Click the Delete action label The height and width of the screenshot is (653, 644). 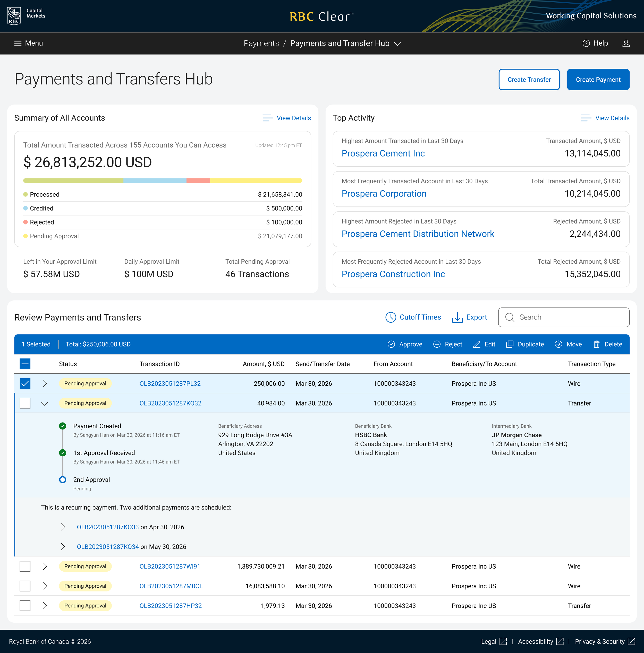[x=613, y=344]
